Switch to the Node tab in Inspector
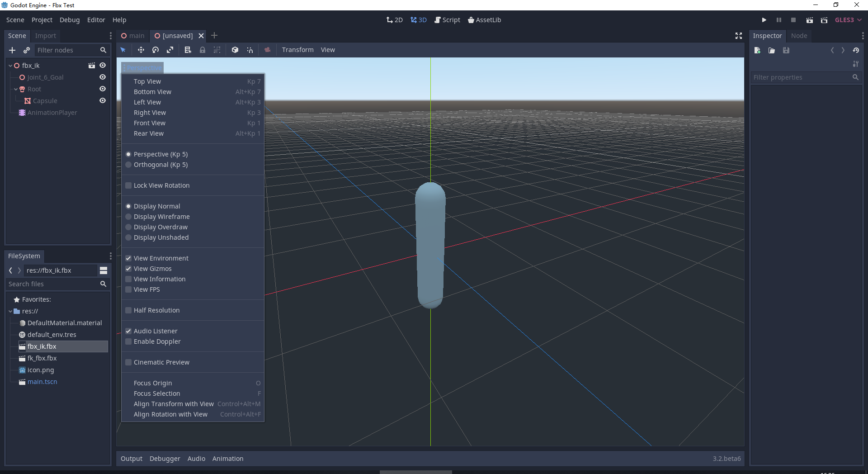This screenshot has height=474, width=868. pyautogui.click(x=799, y=36)
